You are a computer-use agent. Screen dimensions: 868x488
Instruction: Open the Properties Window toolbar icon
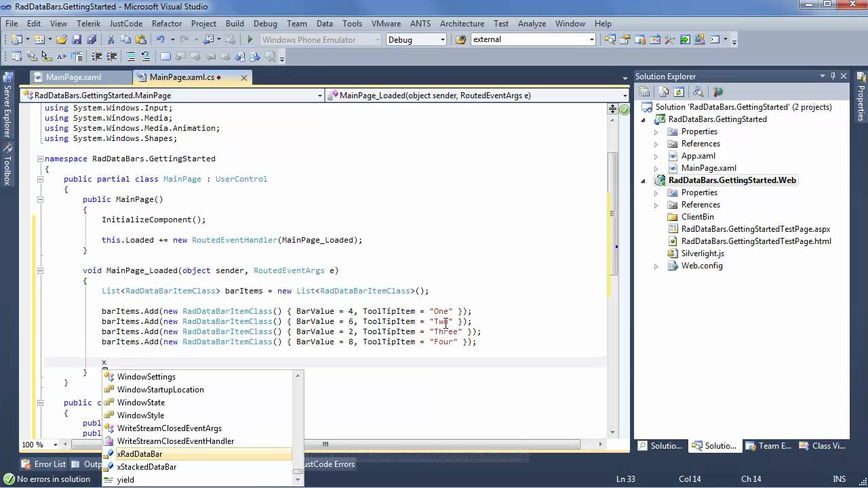coord(625,39)
